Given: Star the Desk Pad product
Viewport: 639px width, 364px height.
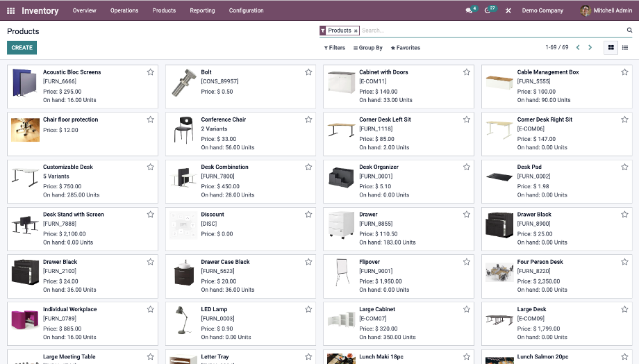Looking at the screenshot, I should tap(624, 167).
